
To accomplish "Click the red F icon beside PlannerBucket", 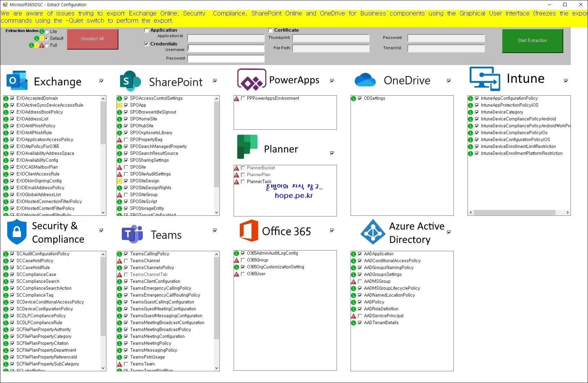I will point(237,168).
